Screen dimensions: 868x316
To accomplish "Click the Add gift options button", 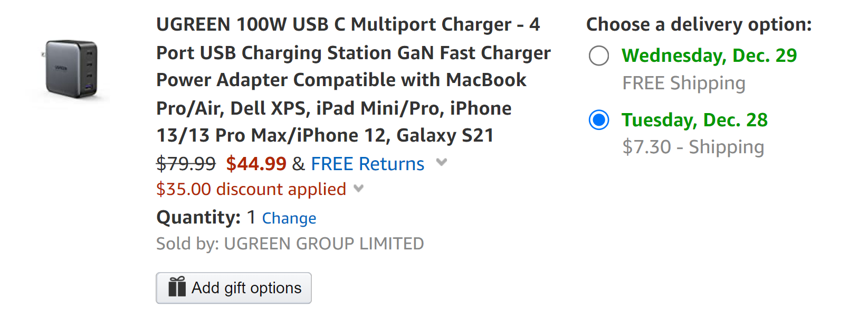I will 234,288.
